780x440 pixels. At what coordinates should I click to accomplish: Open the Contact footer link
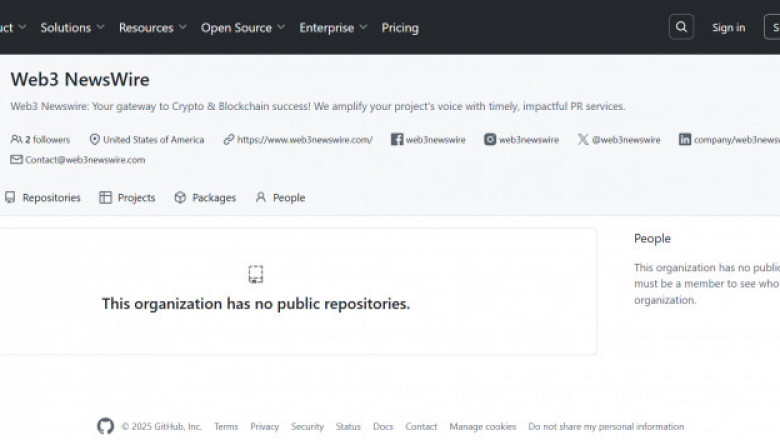click(x=421, y=426)
